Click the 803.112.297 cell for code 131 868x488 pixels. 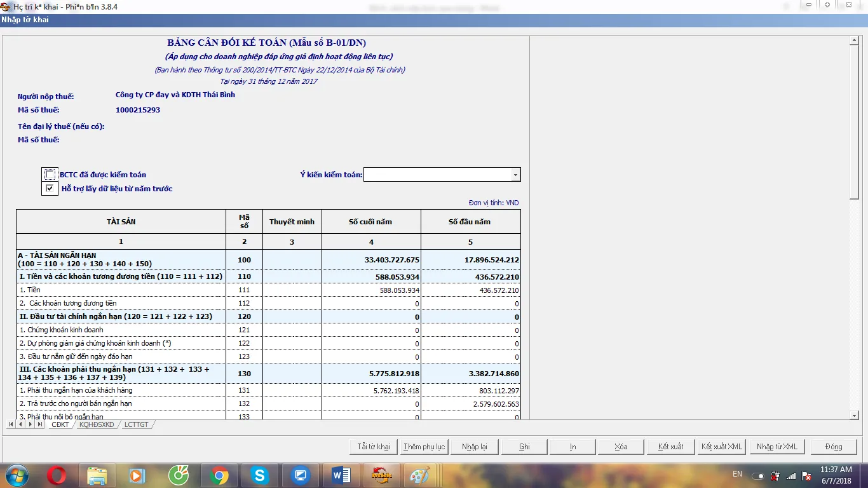click(471, 390)
